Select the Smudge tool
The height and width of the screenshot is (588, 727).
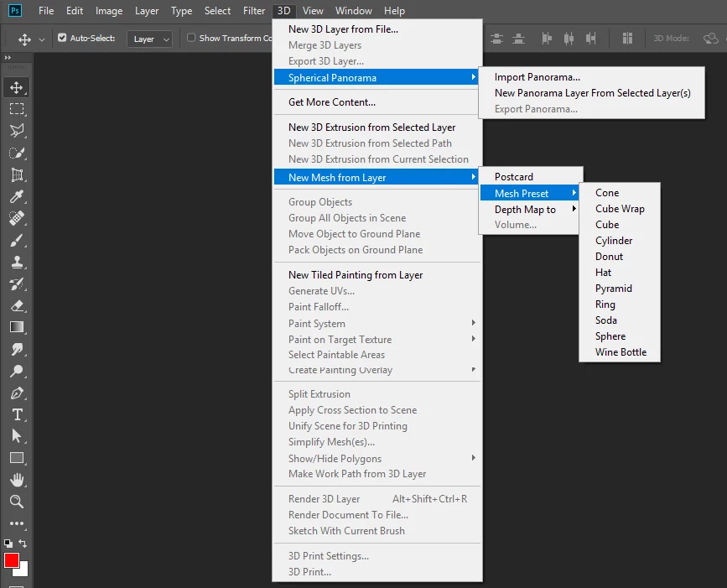(x=17, y=349)
